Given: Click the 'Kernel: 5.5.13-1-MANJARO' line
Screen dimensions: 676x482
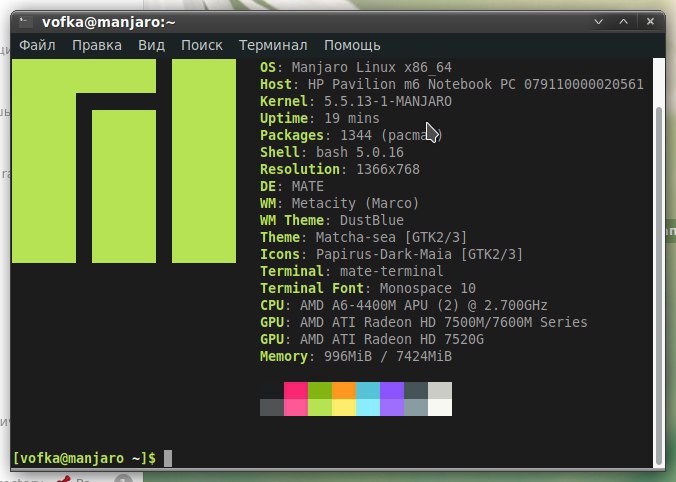Looking at the screenshot, I should (x=356, y=101).
